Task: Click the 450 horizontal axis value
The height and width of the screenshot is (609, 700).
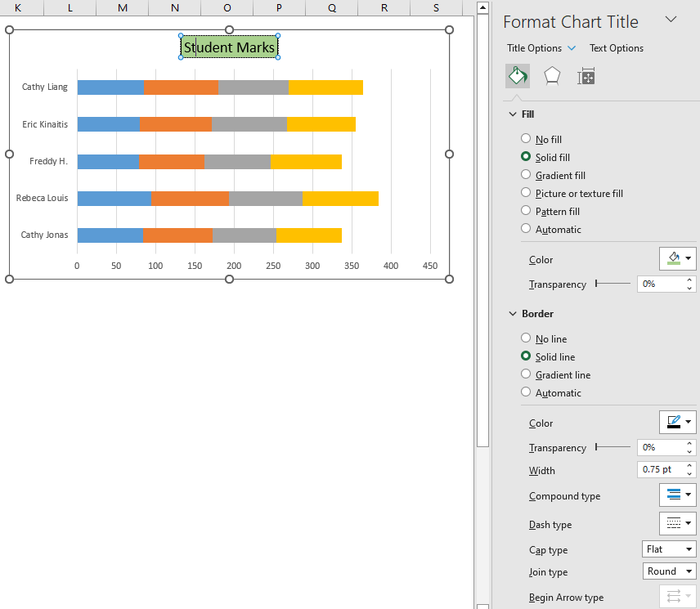Action: (430, 266)
